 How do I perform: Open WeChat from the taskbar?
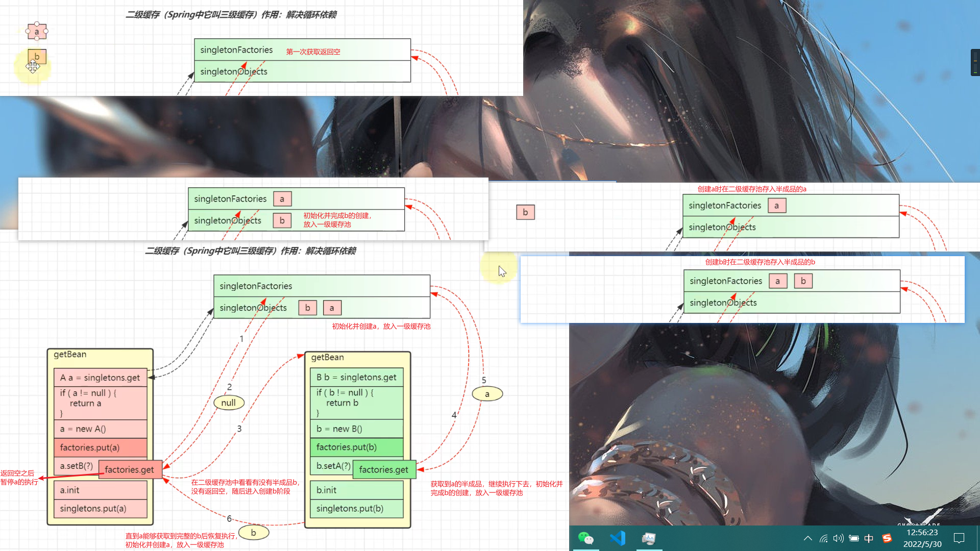coord(585,538)
